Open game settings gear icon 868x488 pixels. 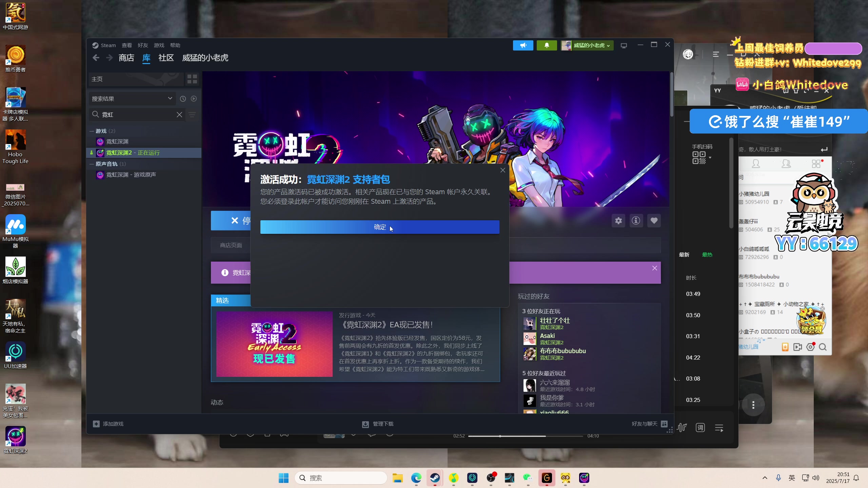(x=618, y=221)
